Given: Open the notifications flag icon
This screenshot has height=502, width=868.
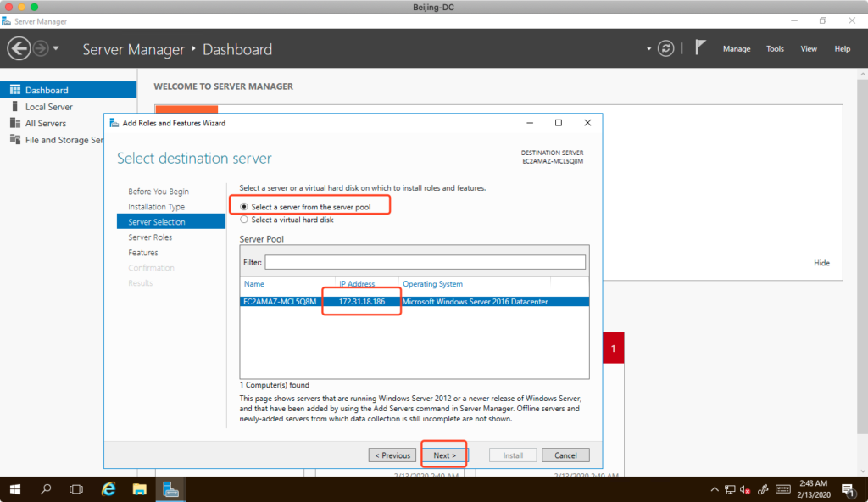Looking at the screenshot, I should coord(700,48).
